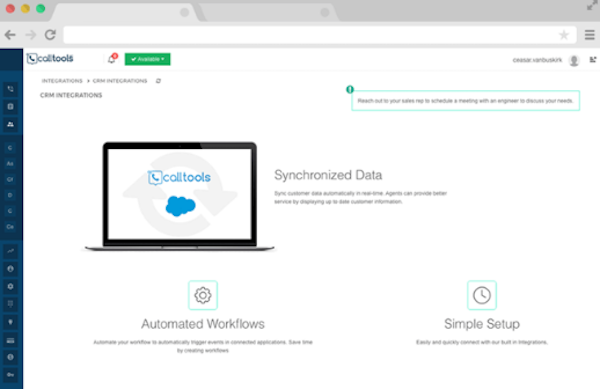Image resolution: width=600 pixels, height=389 pixels.
Task: Open the round icon above the key icon
Action: pos(10,357)
